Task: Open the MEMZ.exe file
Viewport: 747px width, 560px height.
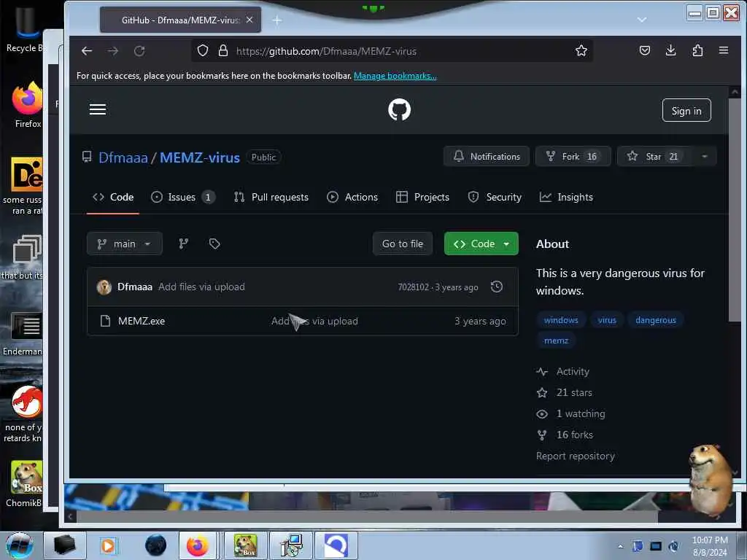Action: coord(142,321)
